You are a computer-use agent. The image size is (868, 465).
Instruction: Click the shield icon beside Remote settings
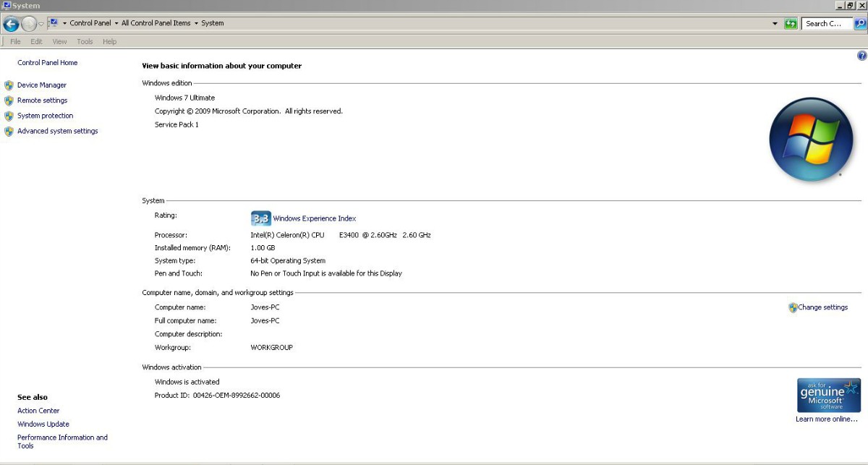coord(9,101)
